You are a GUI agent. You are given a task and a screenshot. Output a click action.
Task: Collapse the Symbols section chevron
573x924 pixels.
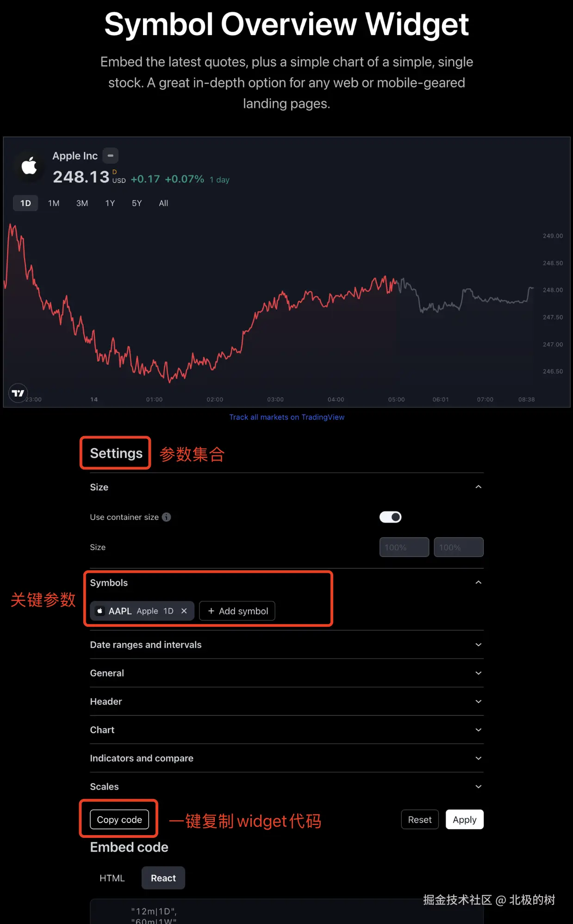click(x=478, y=582)
